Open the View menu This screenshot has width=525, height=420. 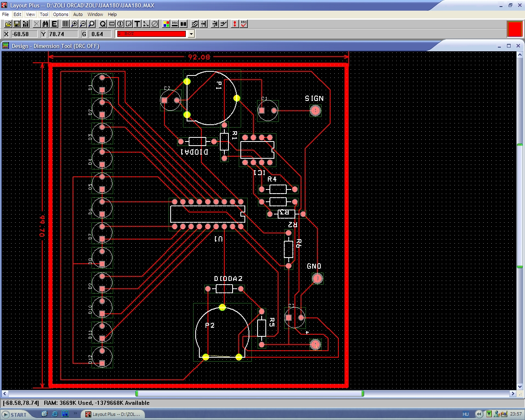(31, 14)
